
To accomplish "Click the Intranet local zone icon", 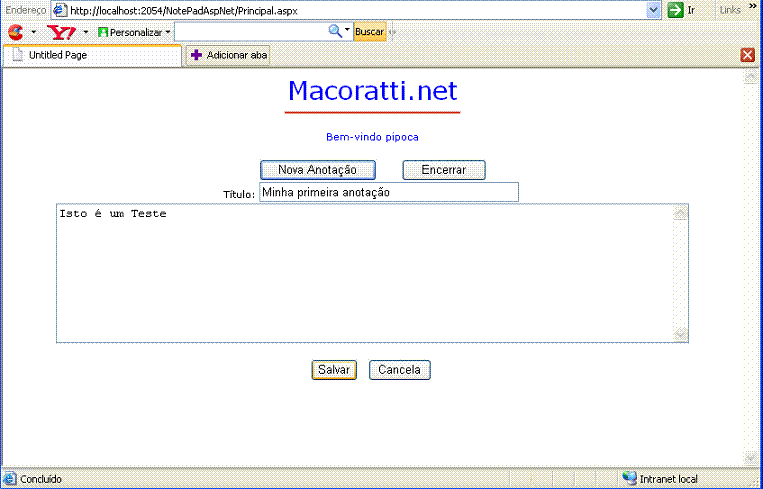I will tap(629, 478).
